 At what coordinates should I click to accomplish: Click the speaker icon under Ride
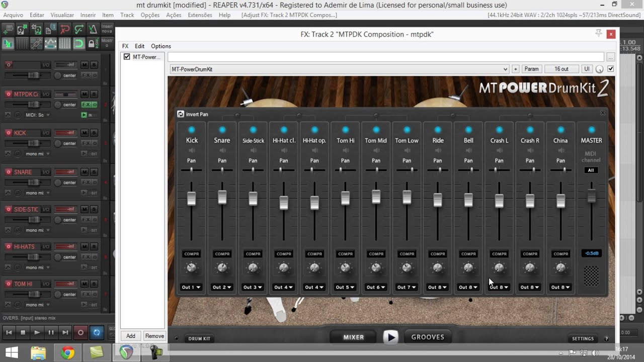coord(438,150)
